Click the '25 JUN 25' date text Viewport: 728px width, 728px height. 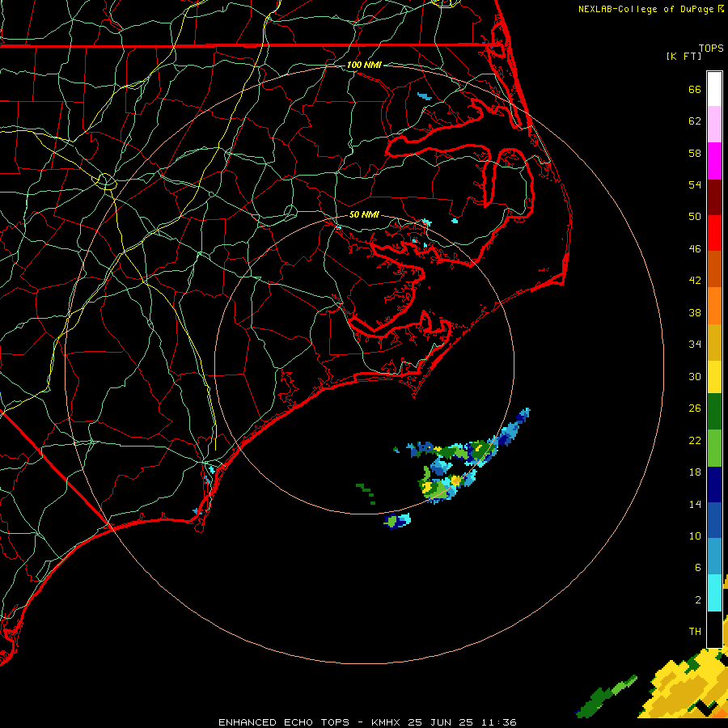(x=441, y=722)
